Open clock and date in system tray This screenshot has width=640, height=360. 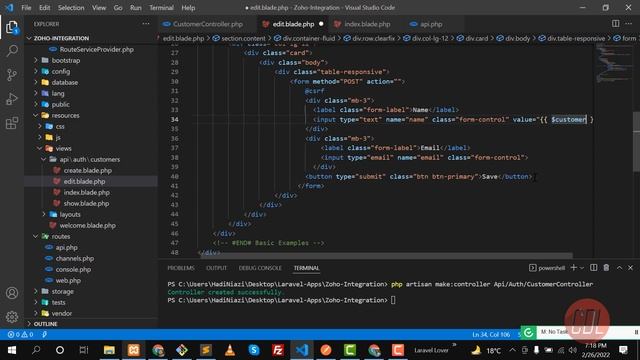pos(596,350)
